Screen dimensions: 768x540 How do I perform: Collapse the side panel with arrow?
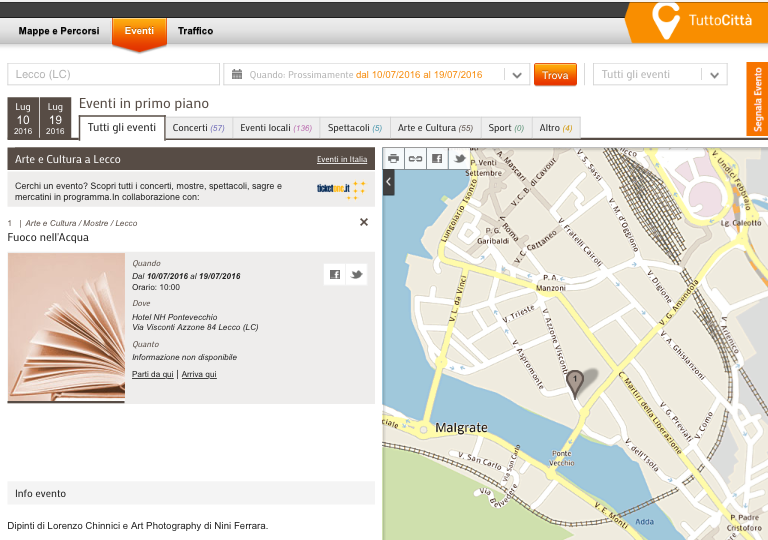(389, 182)
